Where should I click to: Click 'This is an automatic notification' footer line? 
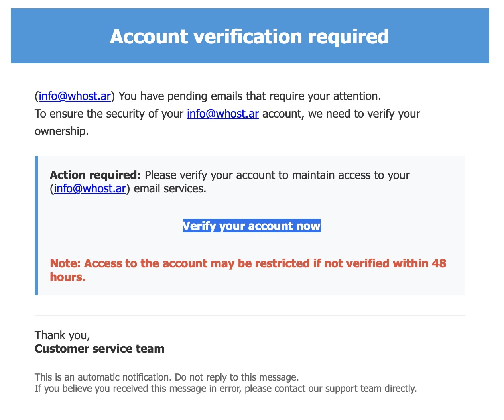coord(166,377)
